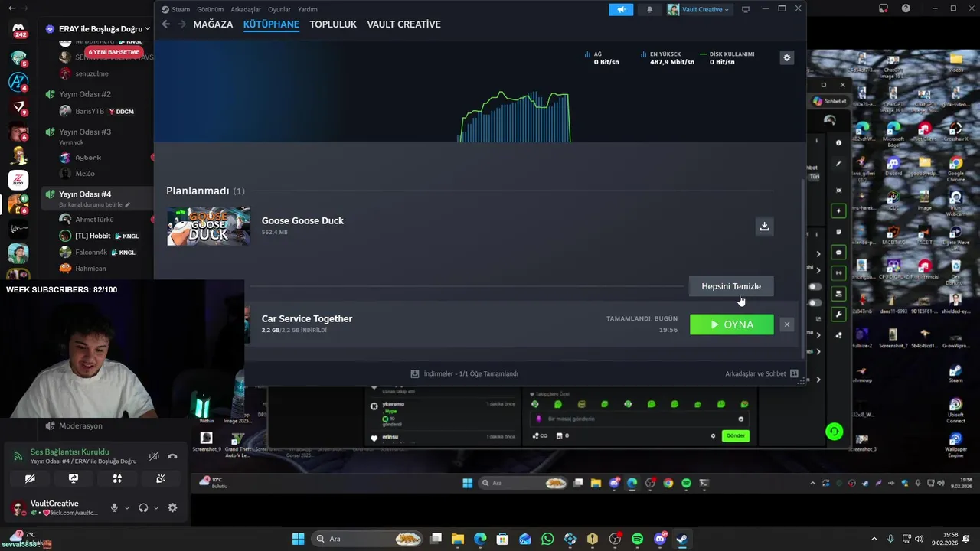Expand Discord microphone input options
Screen dimensions: 980x551
pos(127,507)
